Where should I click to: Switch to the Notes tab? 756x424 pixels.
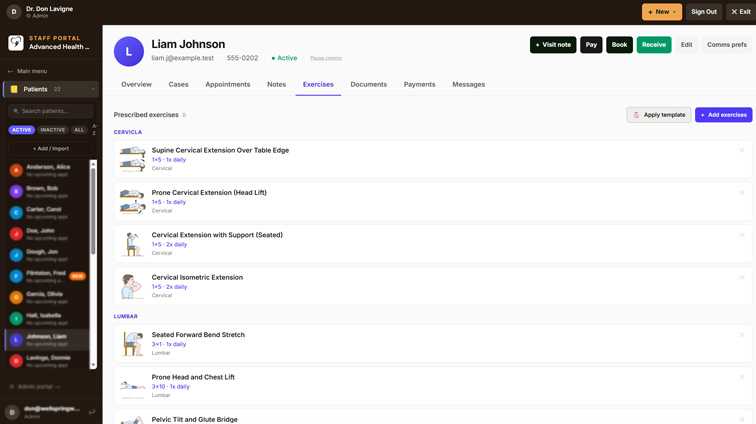click(276, 84)
